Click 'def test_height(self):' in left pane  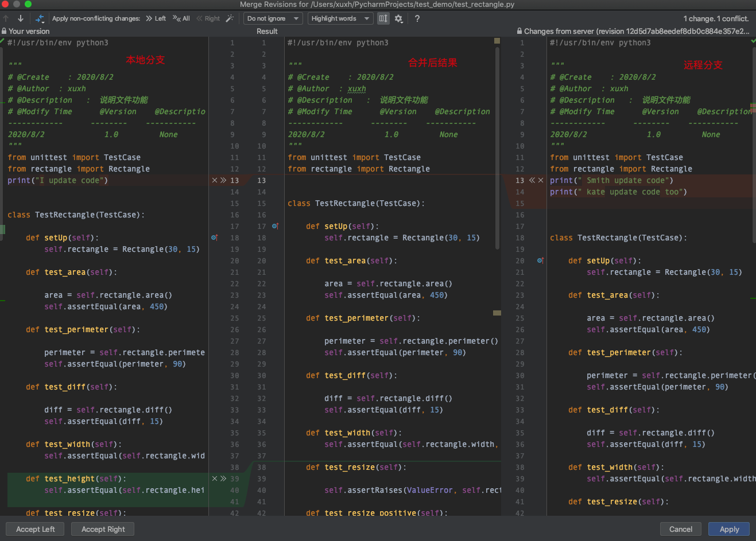tap(76, 478)
